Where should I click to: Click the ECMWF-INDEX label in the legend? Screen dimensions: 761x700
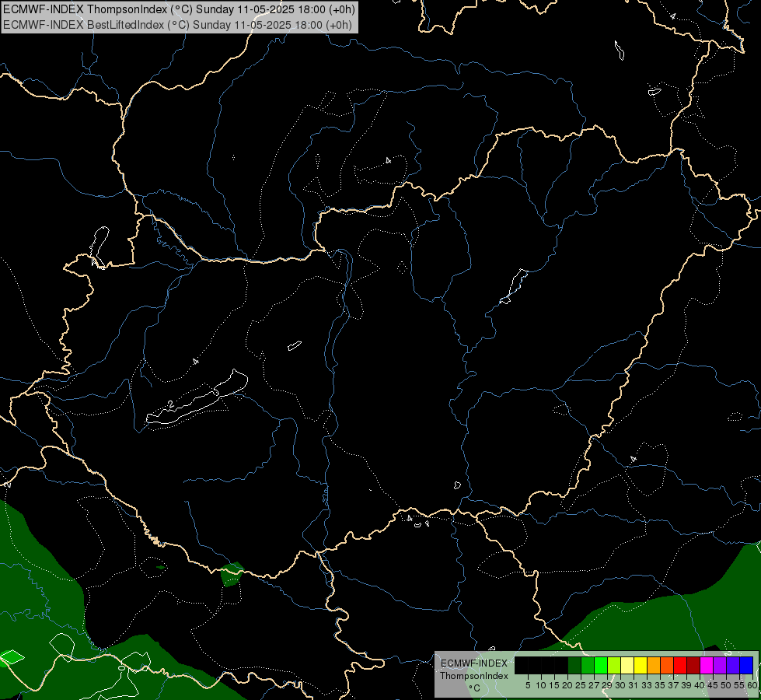(474, 663)
